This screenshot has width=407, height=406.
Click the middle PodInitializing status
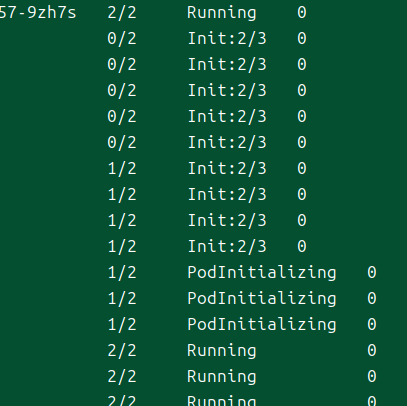coord(262,299)
